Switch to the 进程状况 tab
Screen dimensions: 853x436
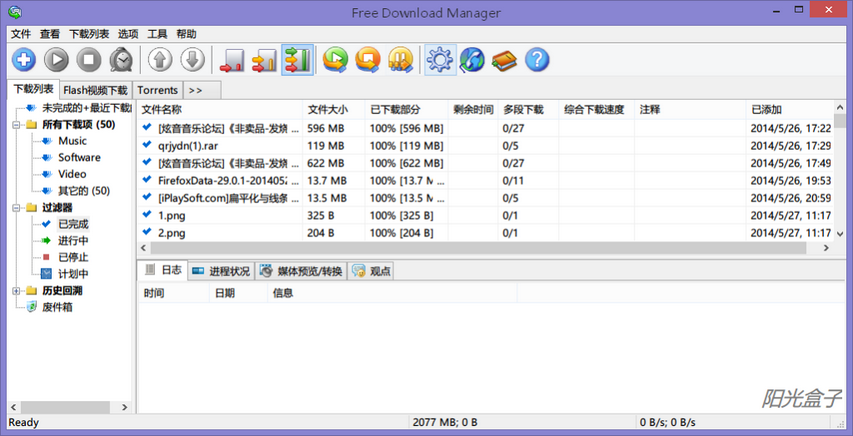coord(221,271)
